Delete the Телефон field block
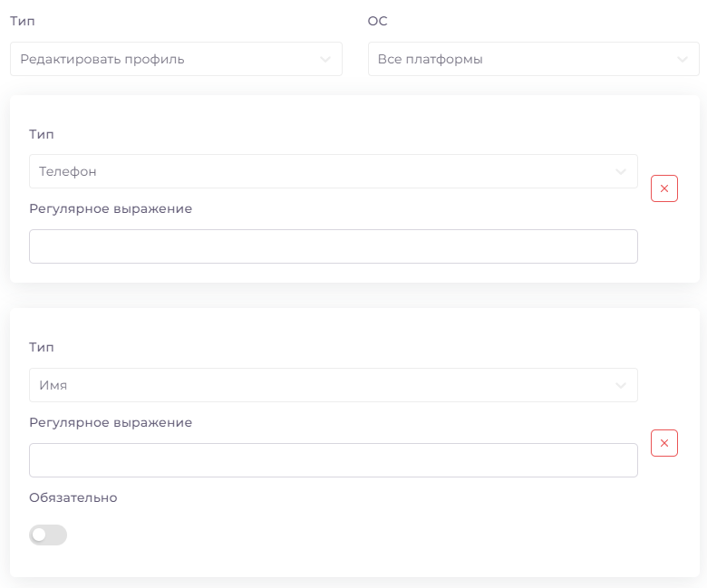 coord(664,188)
